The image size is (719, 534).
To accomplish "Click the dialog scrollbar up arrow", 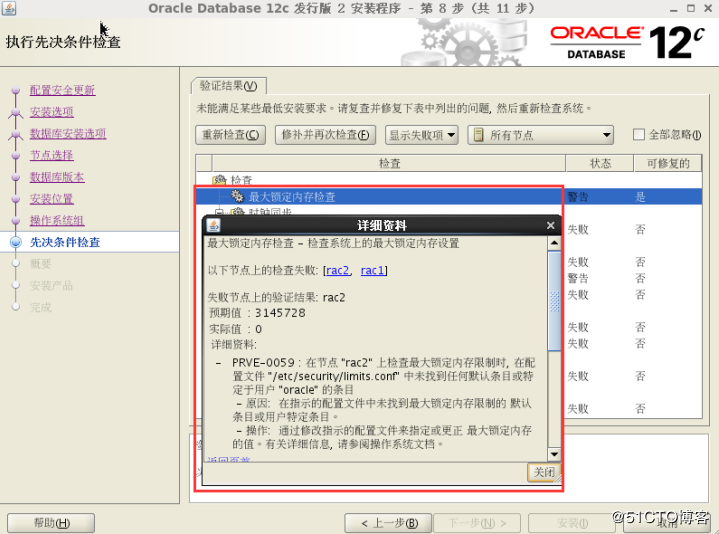I will pos(554,243).
